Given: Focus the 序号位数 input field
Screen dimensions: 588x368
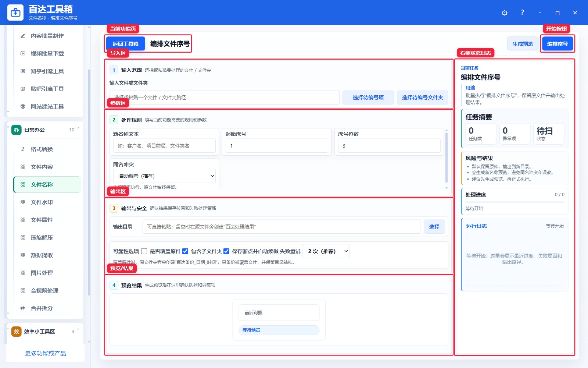Looking at the screenshot, I should (x=389, y=146).
